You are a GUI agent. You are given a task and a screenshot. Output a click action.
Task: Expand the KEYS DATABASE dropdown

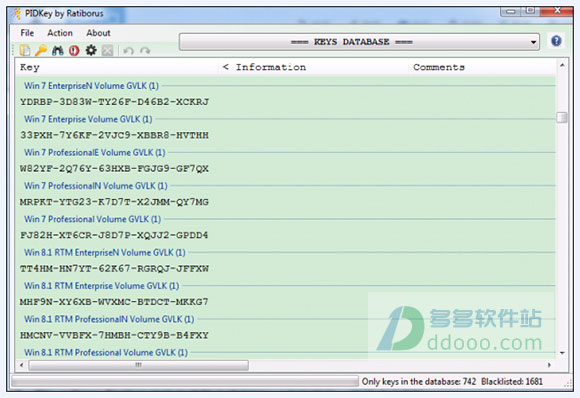[x=359, y=42]
